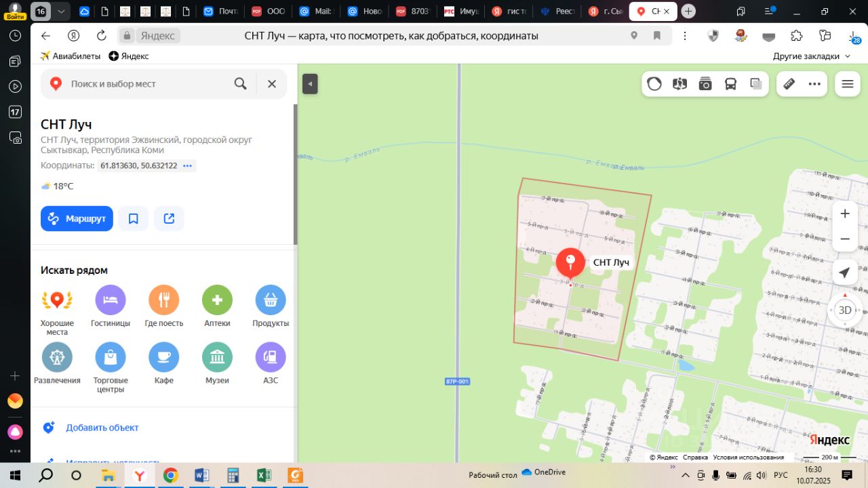Clear the search panel with the X icon
Image resolution: width=868 pixels, height=488 pixels.
[272, 83]
